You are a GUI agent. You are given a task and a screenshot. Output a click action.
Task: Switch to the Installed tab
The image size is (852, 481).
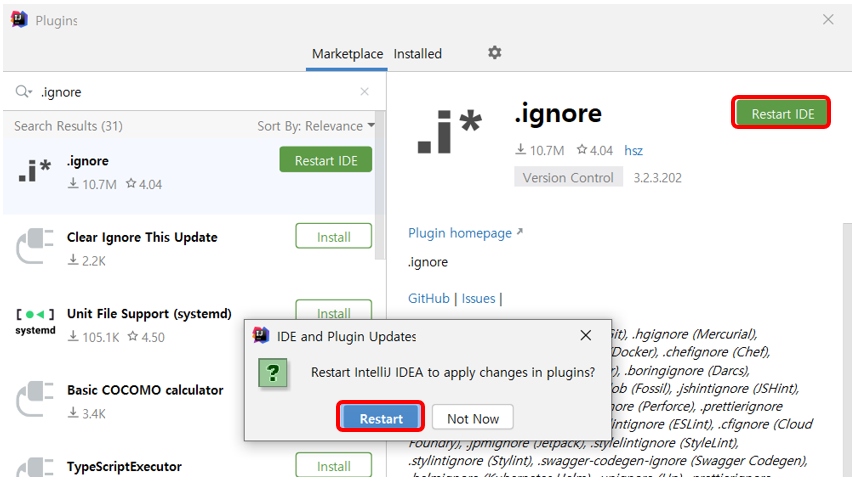pyautogui.click(x=417, y=54)
